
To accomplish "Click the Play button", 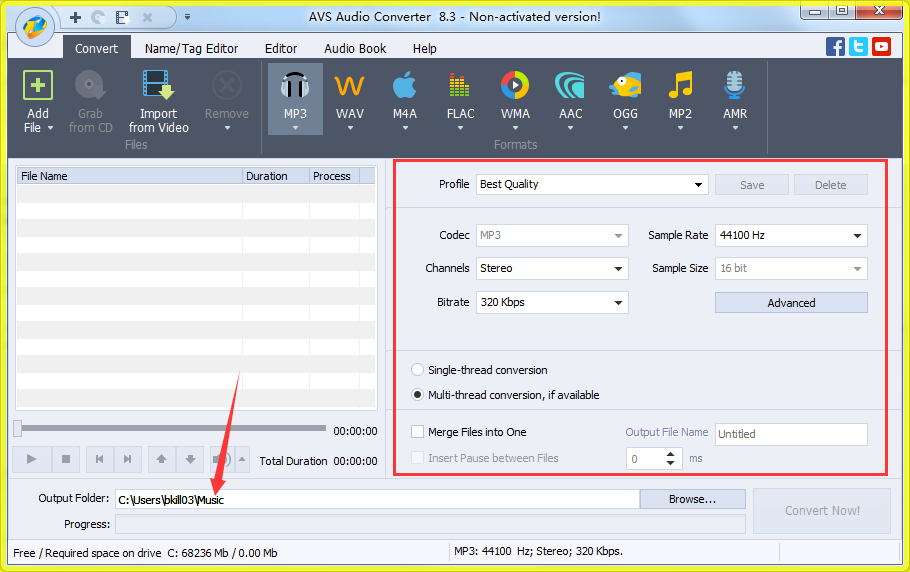I will [x=32, y=459].
